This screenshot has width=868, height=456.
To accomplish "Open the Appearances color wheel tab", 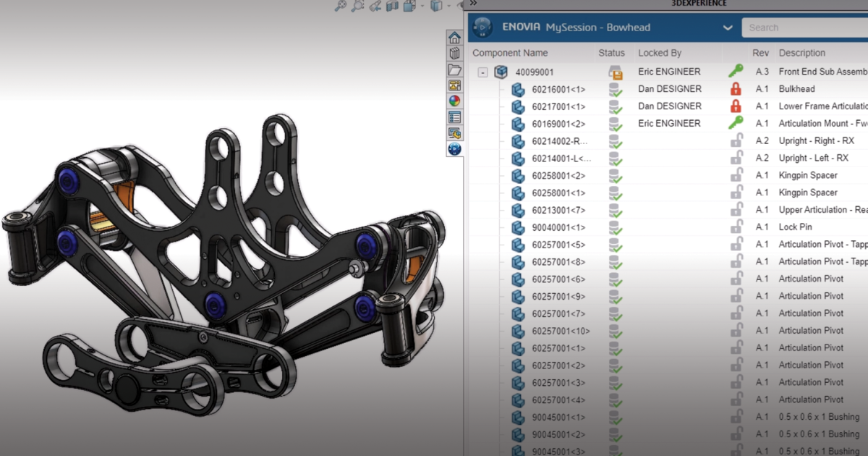I will click(454, 101).
